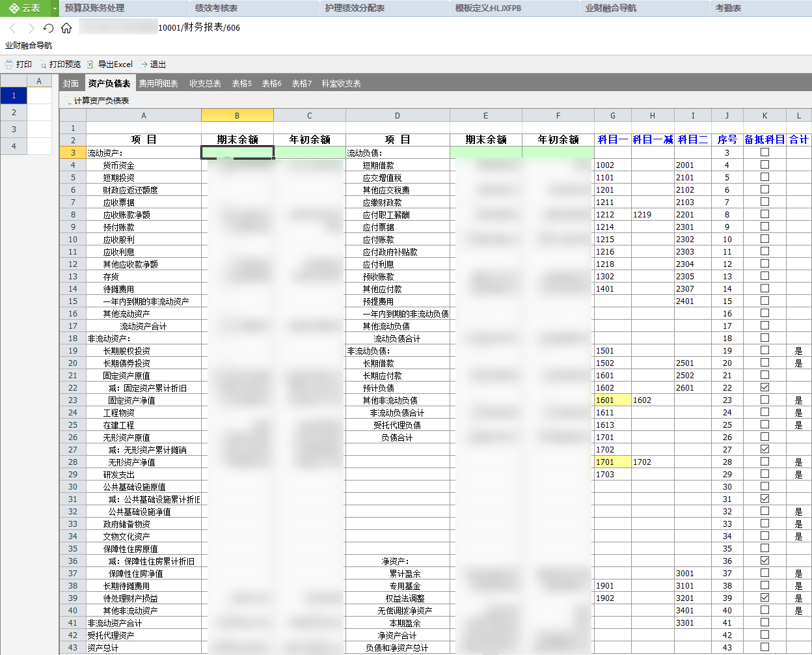Toggle 备抵科目 checkbox in row 27
This screenshot has height=655, width=812.
[x=765, y=449]
